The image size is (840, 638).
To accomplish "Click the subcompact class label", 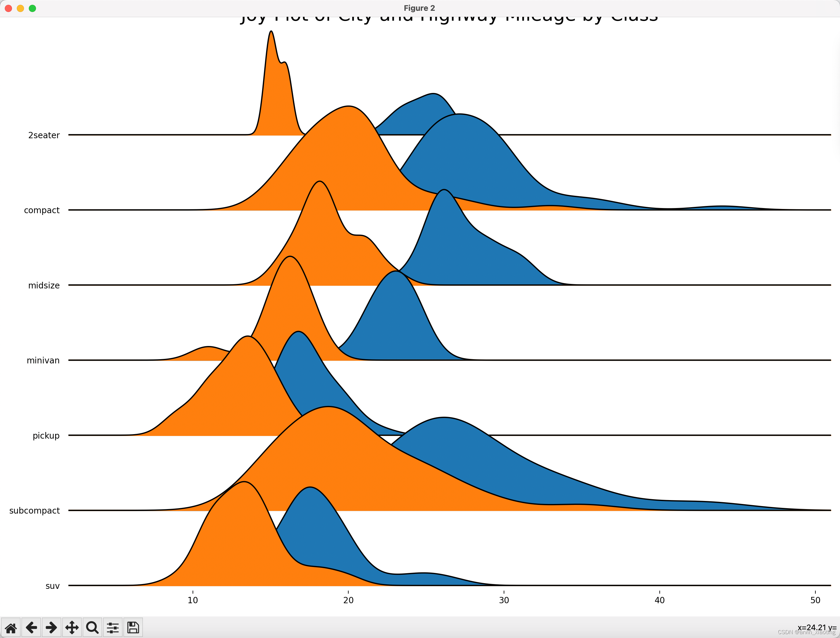I will tap(34, 511).
